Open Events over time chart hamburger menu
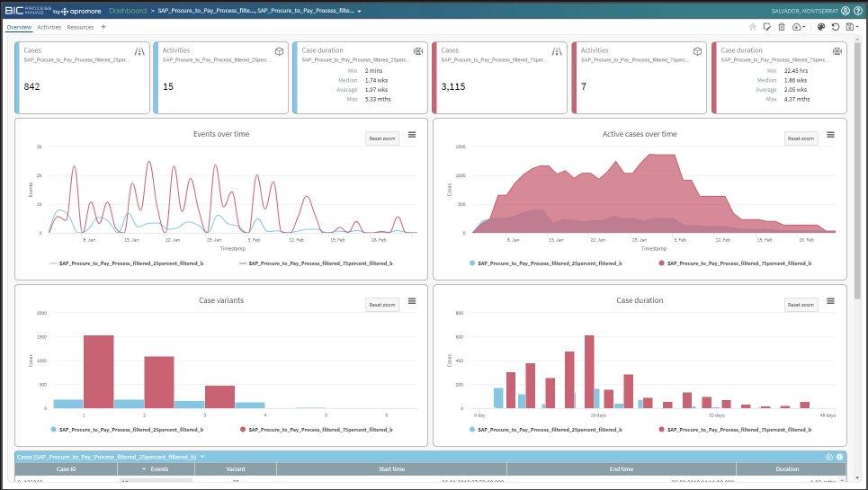 point(412,135)
